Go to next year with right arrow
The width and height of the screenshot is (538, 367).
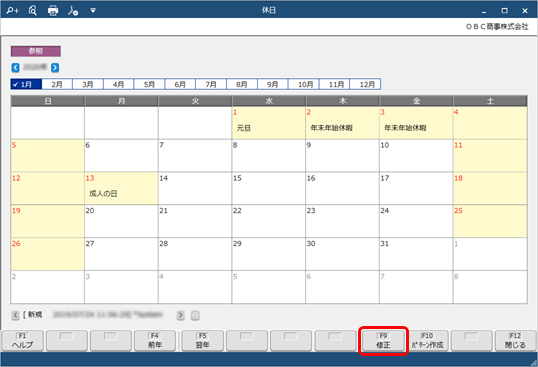click(55, 68)
